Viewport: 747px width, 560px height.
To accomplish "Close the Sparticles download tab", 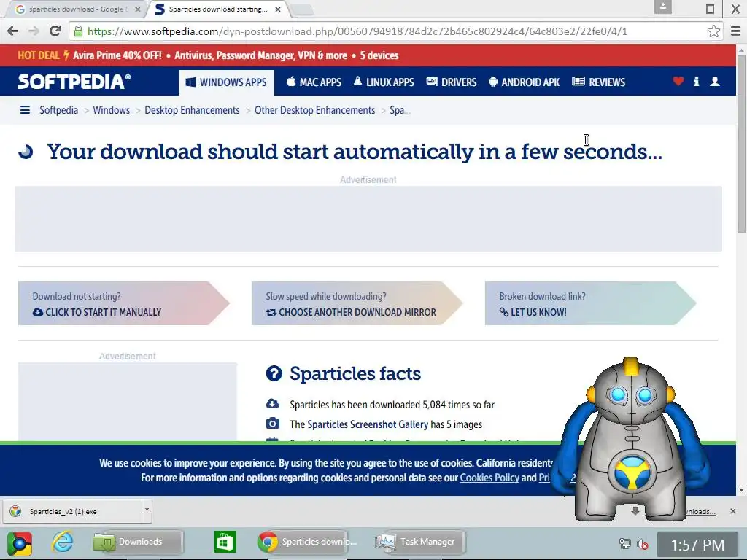I will 278,9.
